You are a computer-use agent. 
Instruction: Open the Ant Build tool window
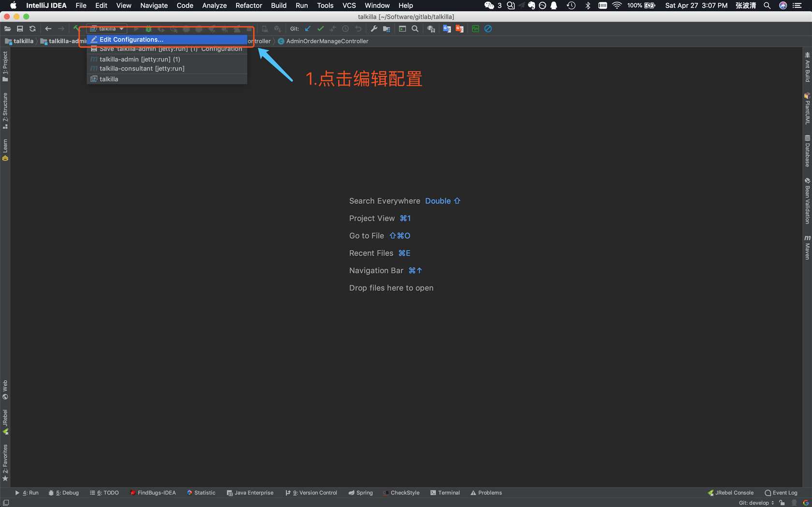[807, 67]
